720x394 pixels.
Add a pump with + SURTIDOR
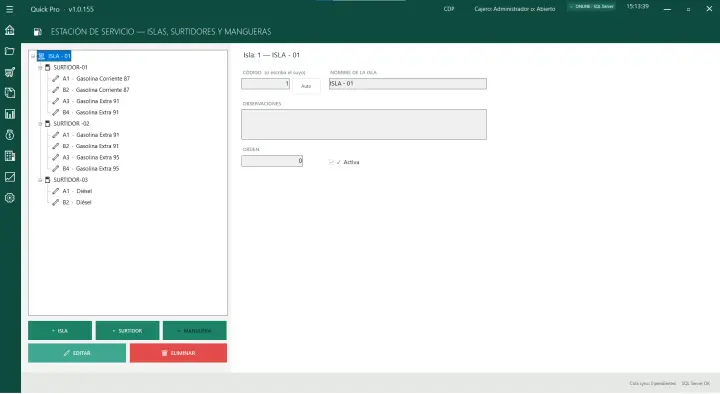[x=127, y=331]
